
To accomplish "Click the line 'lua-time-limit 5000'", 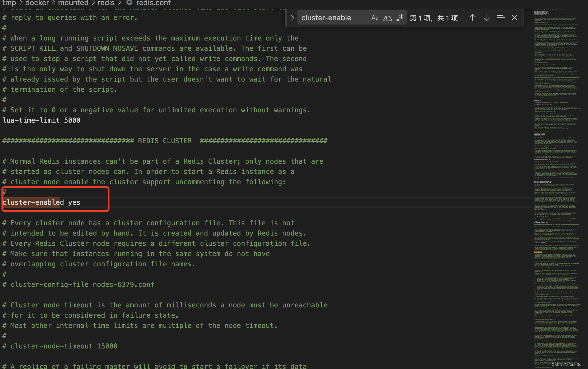I will tap(42, 120).
